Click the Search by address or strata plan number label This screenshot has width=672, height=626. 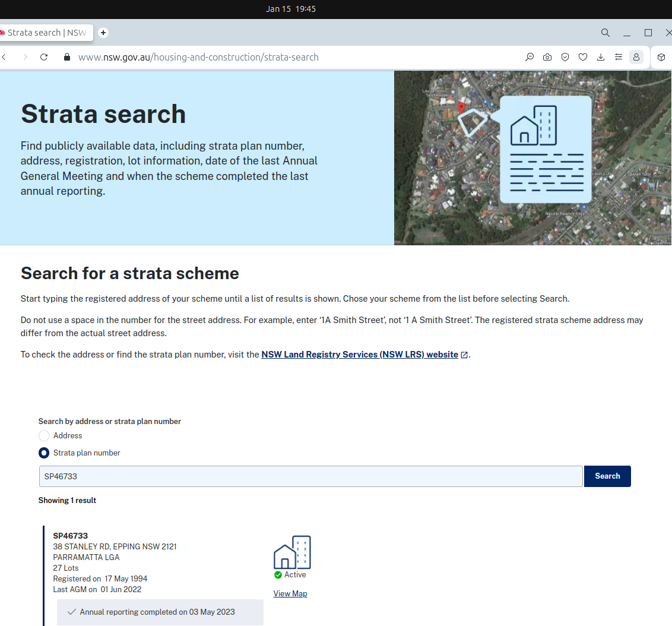(x=110, y=422)
